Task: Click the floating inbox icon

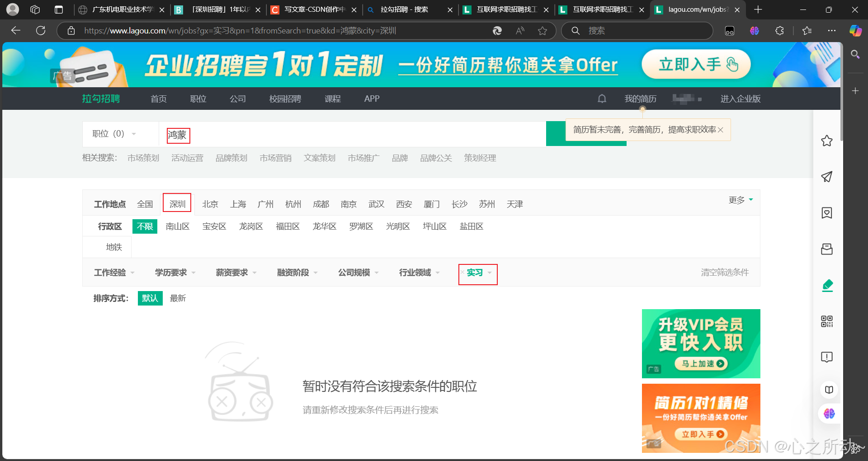Action: click(x=827, y=249)
